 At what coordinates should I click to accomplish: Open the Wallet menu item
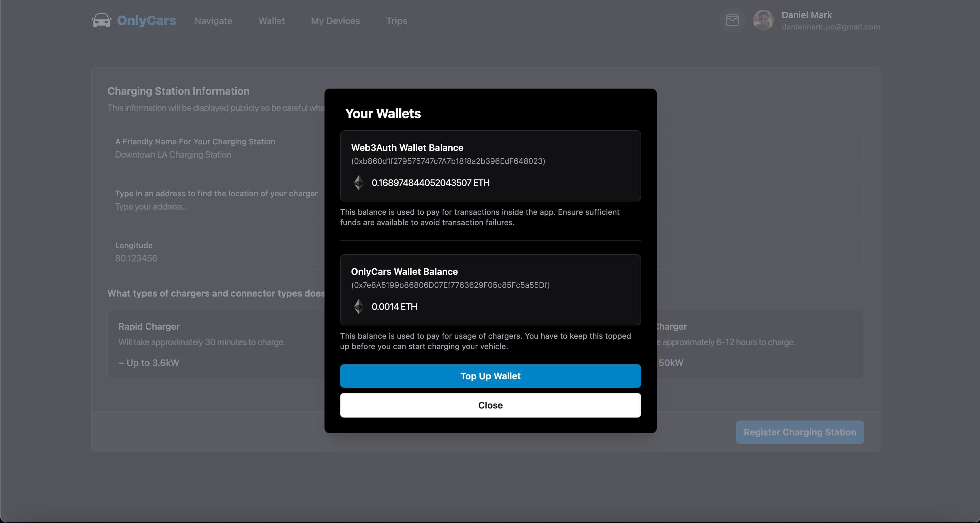[x=272, y=21]
